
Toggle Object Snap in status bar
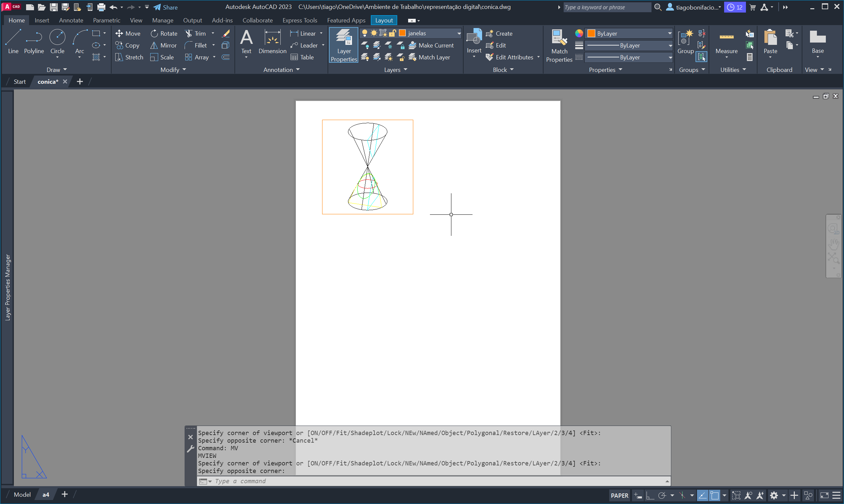click(x=714, y=495)
